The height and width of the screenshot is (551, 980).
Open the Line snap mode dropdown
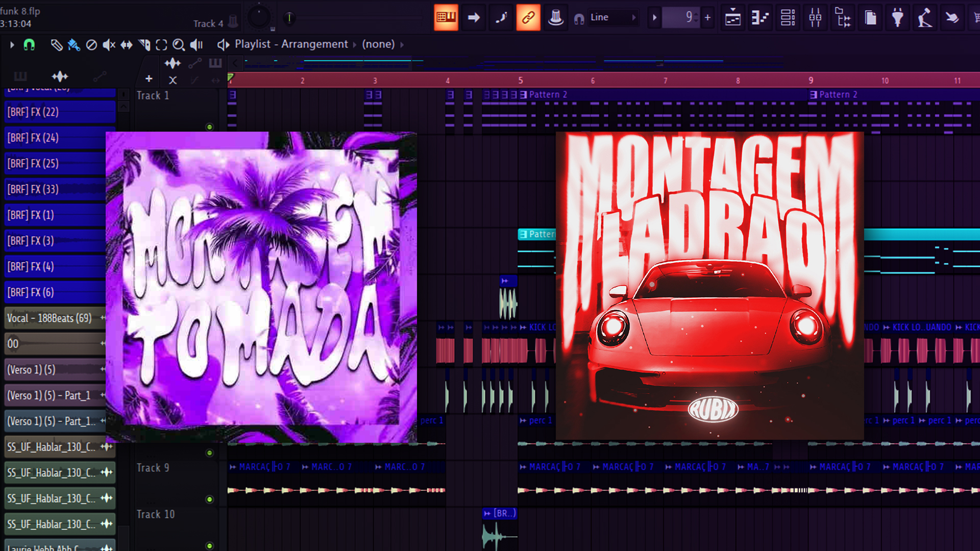click(612, 18)
